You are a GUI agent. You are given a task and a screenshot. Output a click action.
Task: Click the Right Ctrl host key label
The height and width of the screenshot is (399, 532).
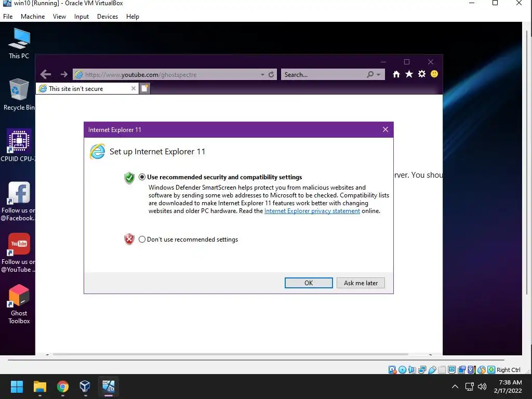coord(508,370)
